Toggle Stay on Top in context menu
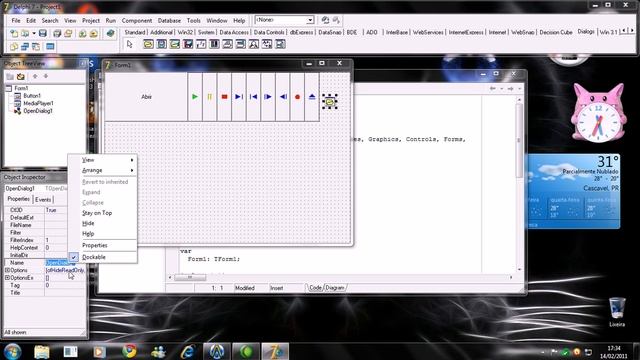The image size is (640, 360). tap(97, 213)
